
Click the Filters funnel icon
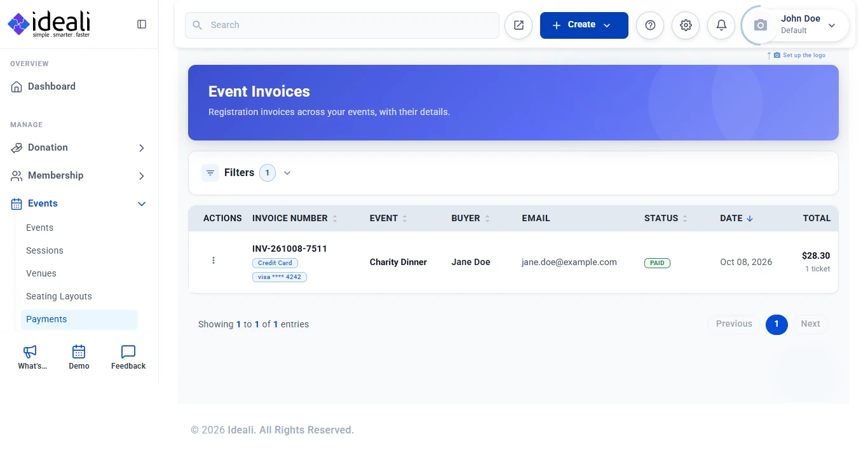coord(210,173)
